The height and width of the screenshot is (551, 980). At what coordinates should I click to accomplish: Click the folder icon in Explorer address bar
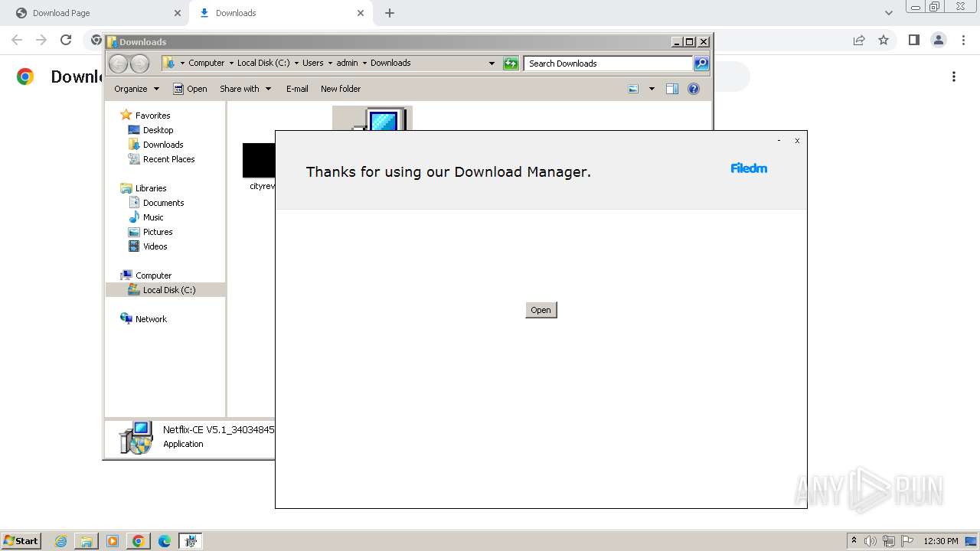[x=169, y=63]
